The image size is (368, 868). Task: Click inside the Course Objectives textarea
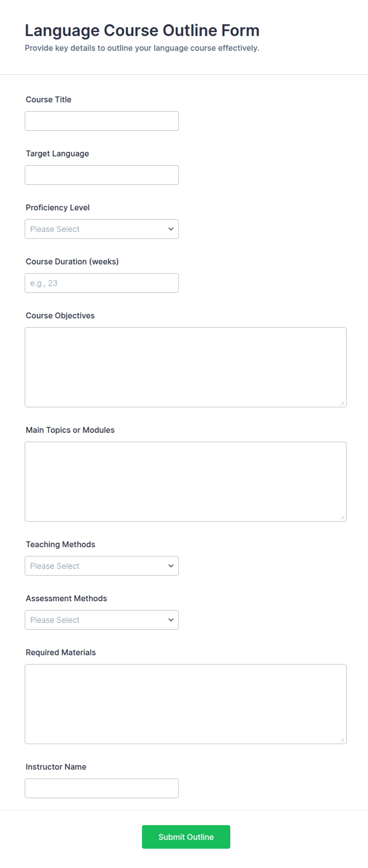(186, 367)
